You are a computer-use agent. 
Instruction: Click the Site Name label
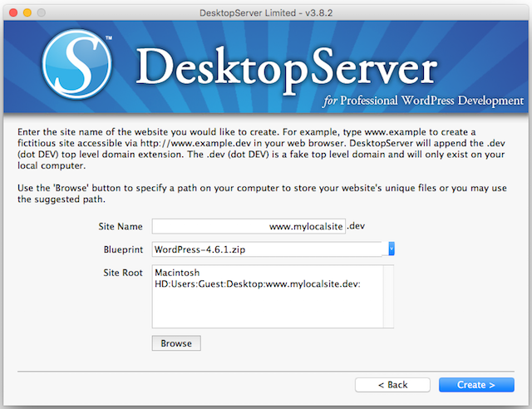[120, 227]
